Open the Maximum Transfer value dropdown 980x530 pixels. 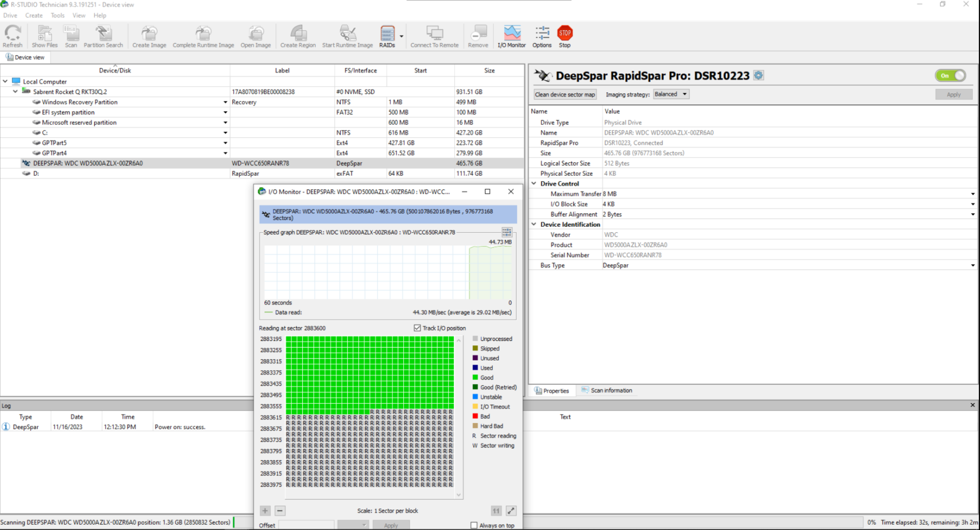[x=972, y=194]
